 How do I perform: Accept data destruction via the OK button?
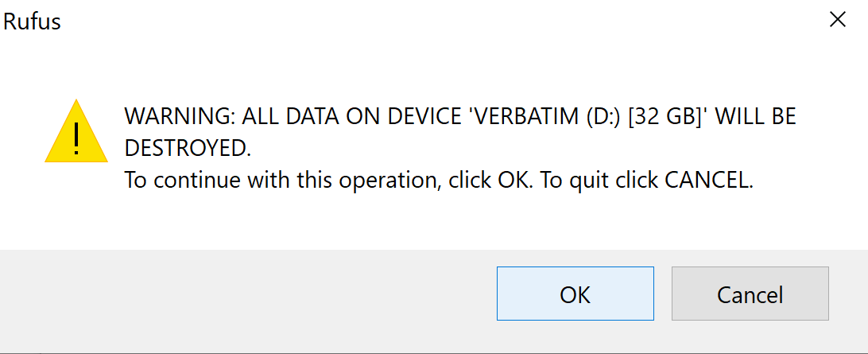575,294
